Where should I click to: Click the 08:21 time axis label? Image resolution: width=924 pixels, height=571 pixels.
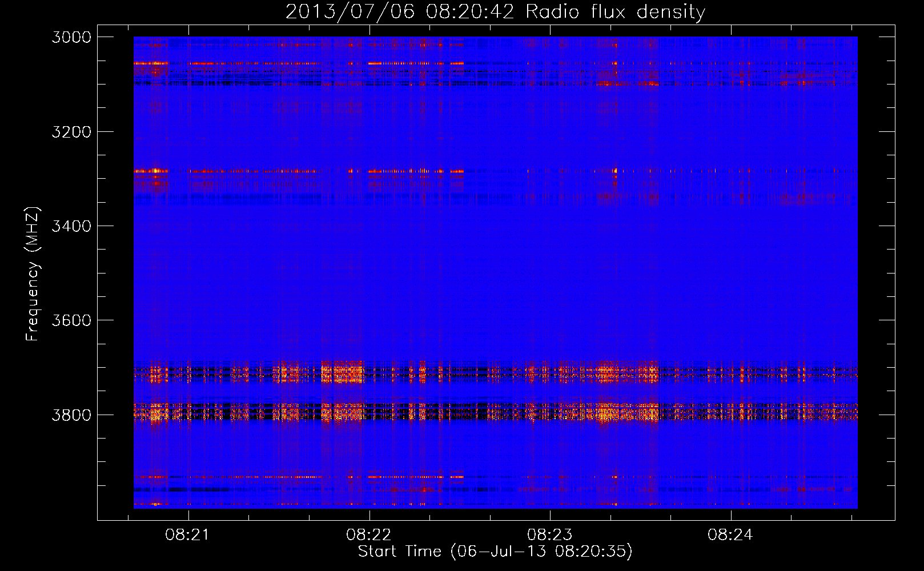187,535
